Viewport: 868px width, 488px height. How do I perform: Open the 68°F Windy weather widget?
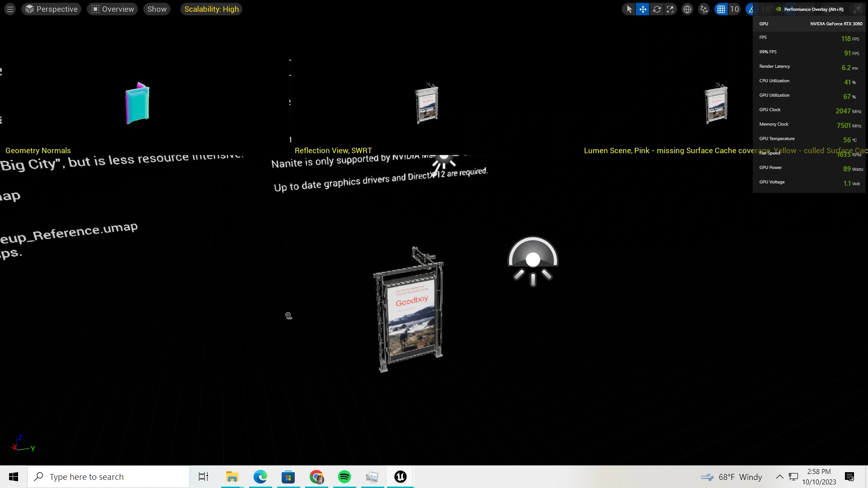click(x=731, y=477)
